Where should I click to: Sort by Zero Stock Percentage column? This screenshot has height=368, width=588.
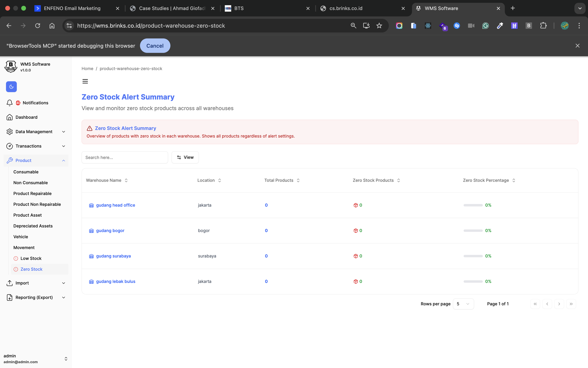tap(489, 180)
